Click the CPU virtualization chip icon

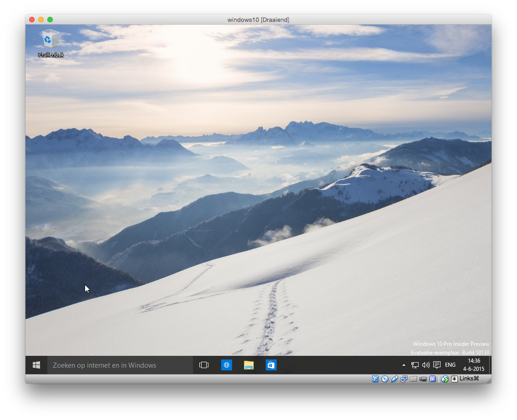coord(432,379)
